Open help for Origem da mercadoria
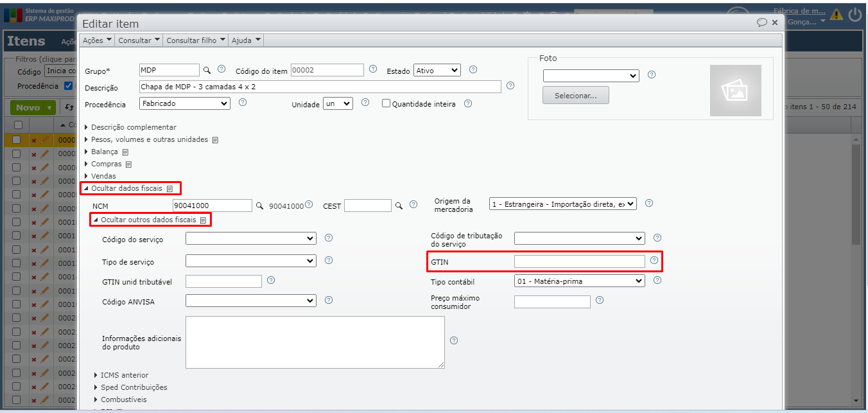This screenshot has width=868, height=413. point(649,203)
